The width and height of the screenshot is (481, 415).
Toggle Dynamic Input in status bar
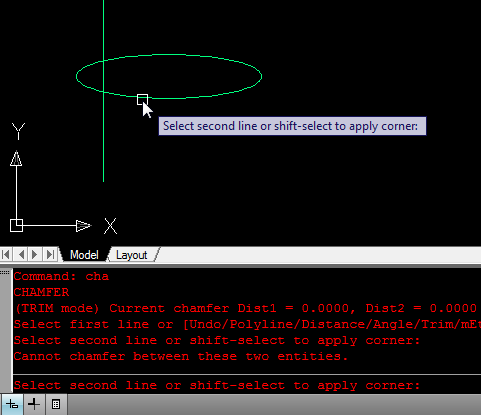[12, 404]
